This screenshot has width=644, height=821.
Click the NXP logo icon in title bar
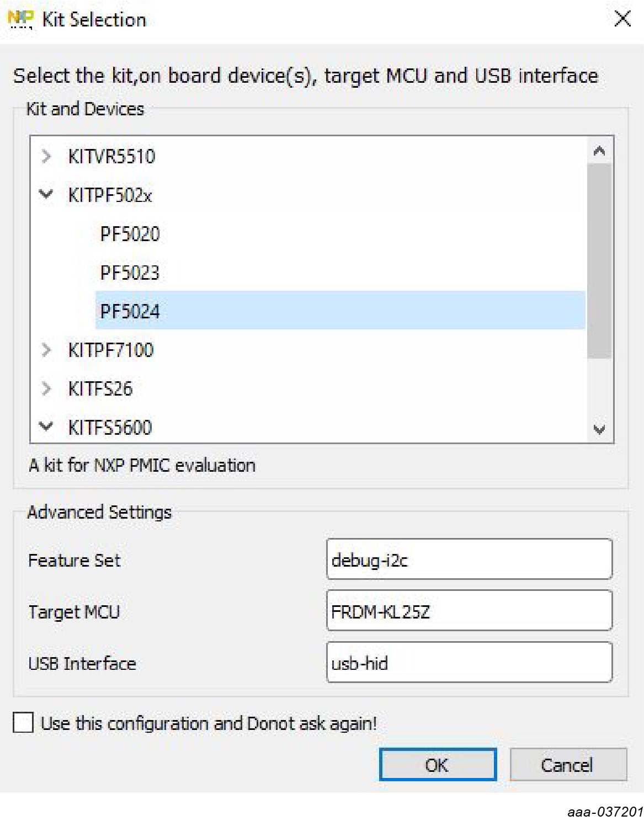[20, 19]
